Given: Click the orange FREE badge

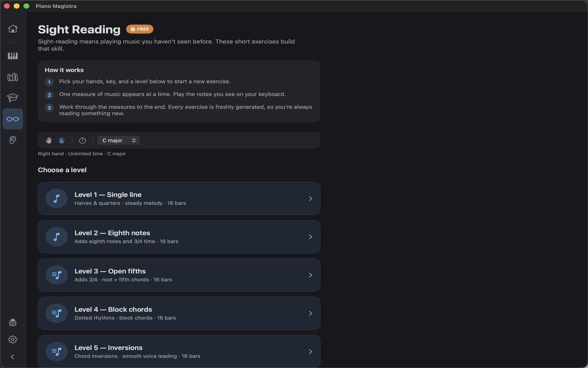Looking at the screenshot, I should [139, 29].
